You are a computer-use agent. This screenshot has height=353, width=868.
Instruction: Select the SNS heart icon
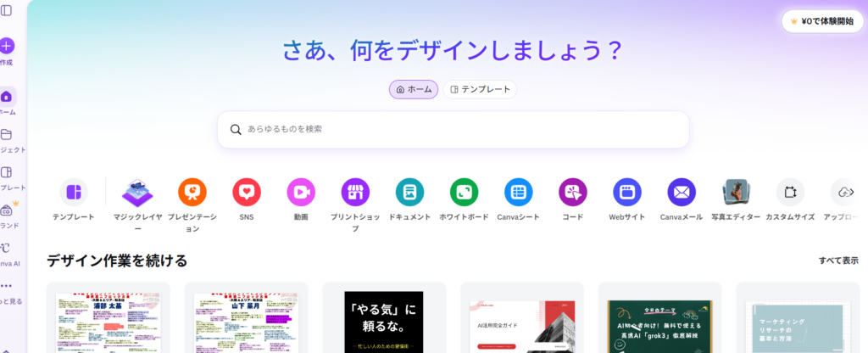click(x=247, y=192)
